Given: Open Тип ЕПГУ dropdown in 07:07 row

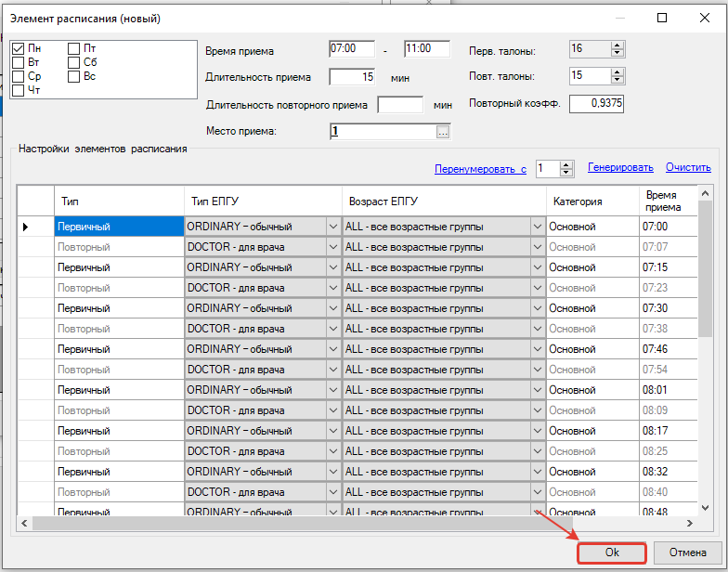Looking at the screenshot, I should [x=332, y=247].
